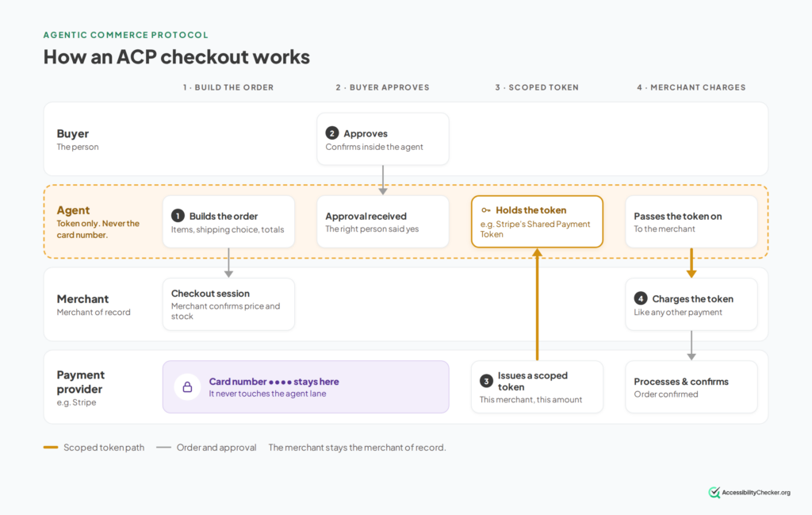Click the text Confirms inside the agent

(374, 147)
